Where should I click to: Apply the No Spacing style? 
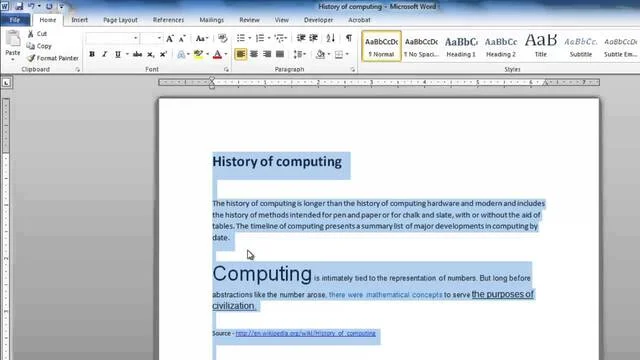421,46
